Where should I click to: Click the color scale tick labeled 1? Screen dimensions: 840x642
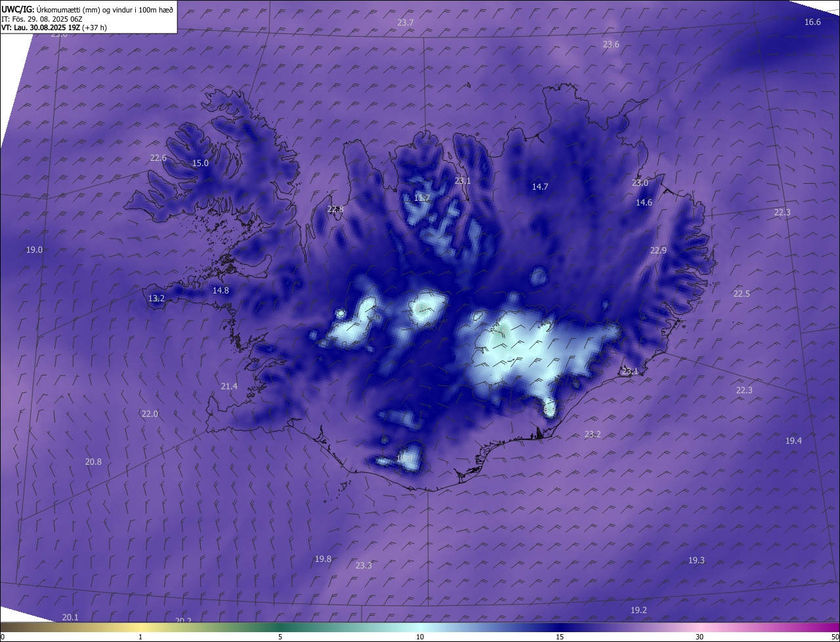(140, 637)
